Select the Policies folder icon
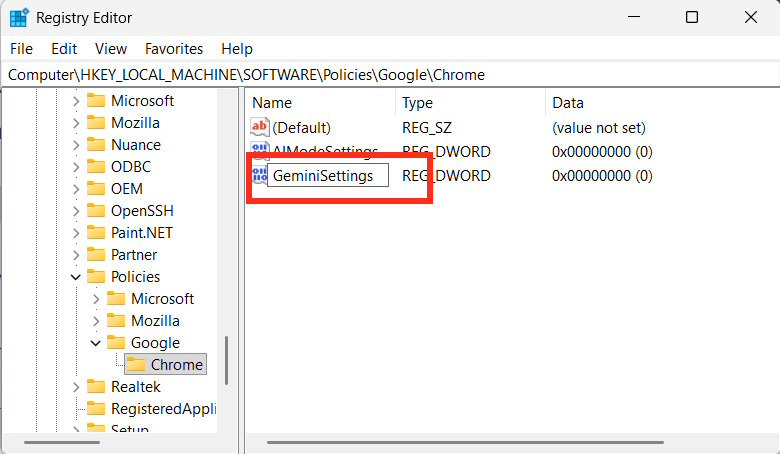780x454 pixels. [96, 276]
